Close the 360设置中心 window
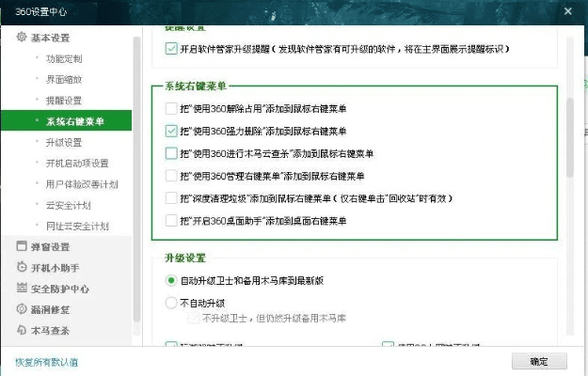Image resolution: width=588 pixels, height=376 pixels. click(x=567, y=11)
